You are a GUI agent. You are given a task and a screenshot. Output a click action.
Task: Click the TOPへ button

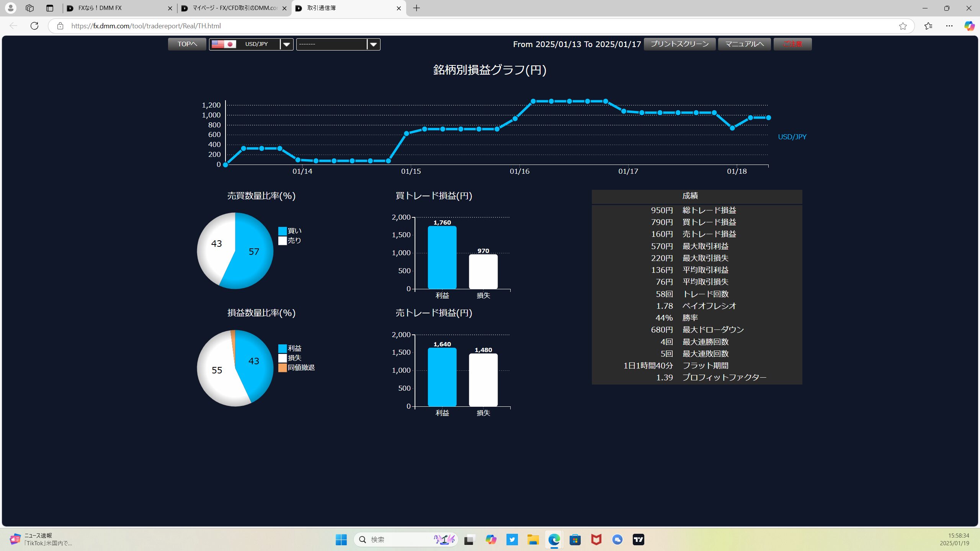pos(187,44)
